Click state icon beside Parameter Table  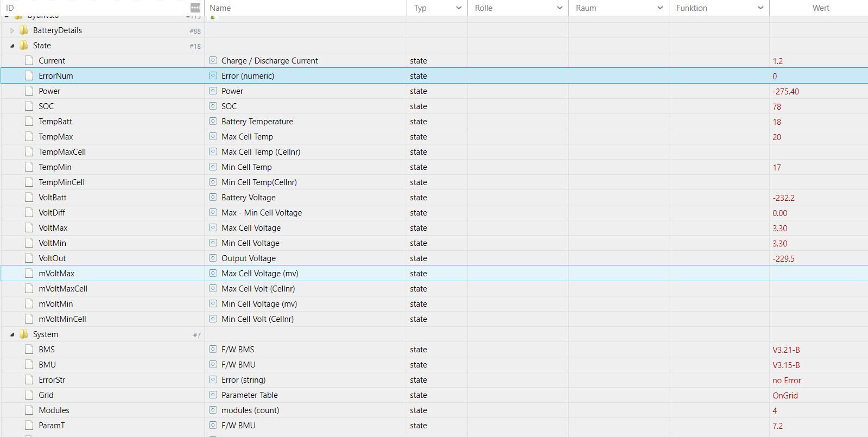(213, 395)
